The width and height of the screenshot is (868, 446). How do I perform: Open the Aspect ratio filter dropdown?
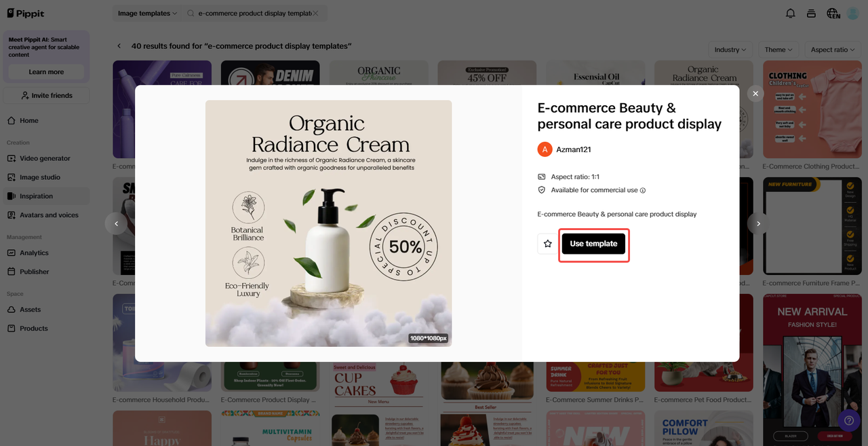(833, 50)
